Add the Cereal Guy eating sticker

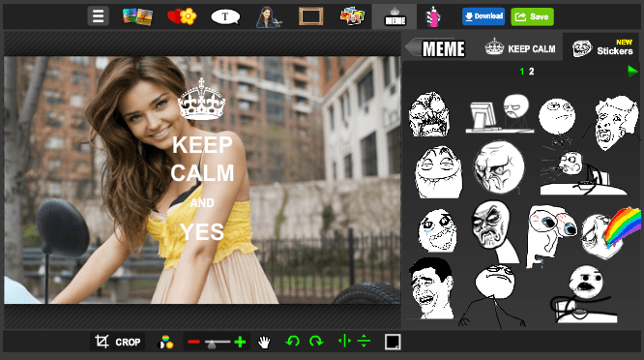coord(584,294)
